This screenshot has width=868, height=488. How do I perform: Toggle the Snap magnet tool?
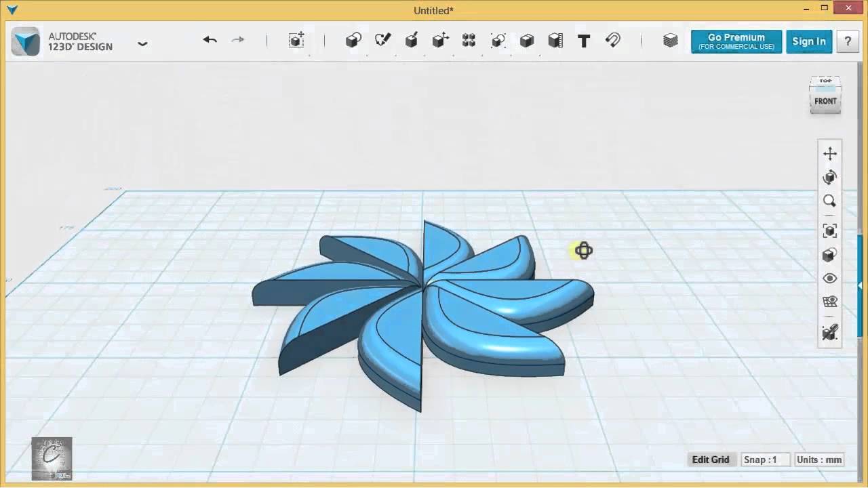613,41
